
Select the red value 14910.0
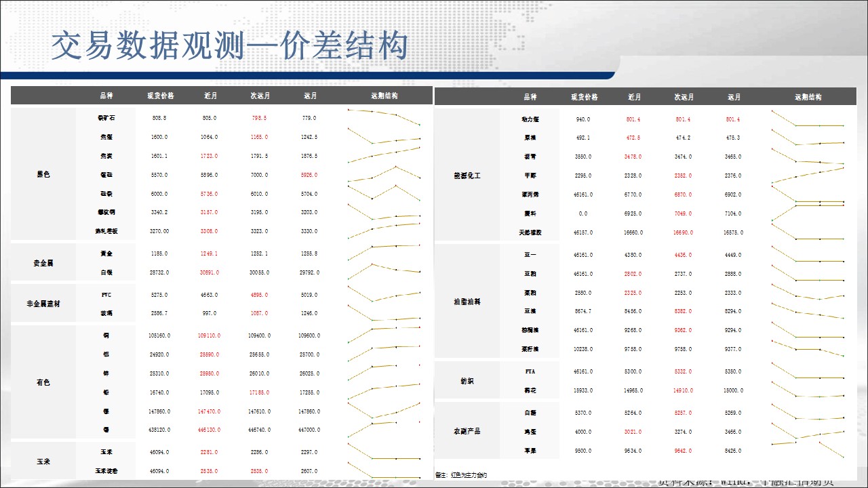683,390
